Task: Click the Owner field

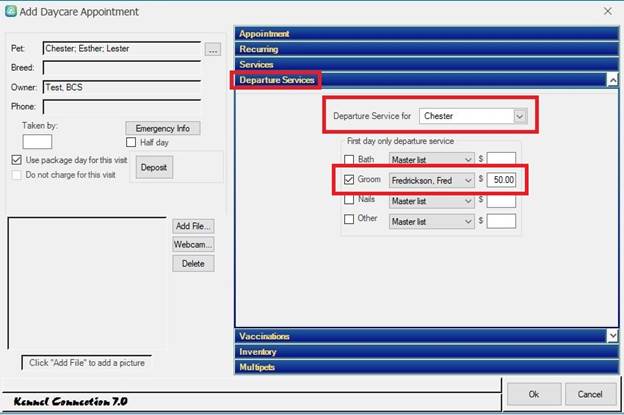Action: [122, 87]
